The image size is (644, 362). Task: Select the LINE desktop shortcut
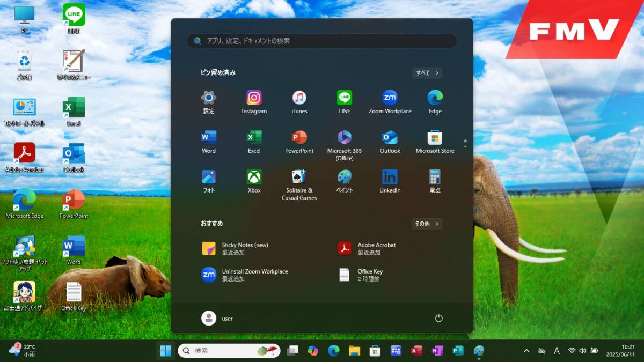pyautogui.click(x=74, y=19)
